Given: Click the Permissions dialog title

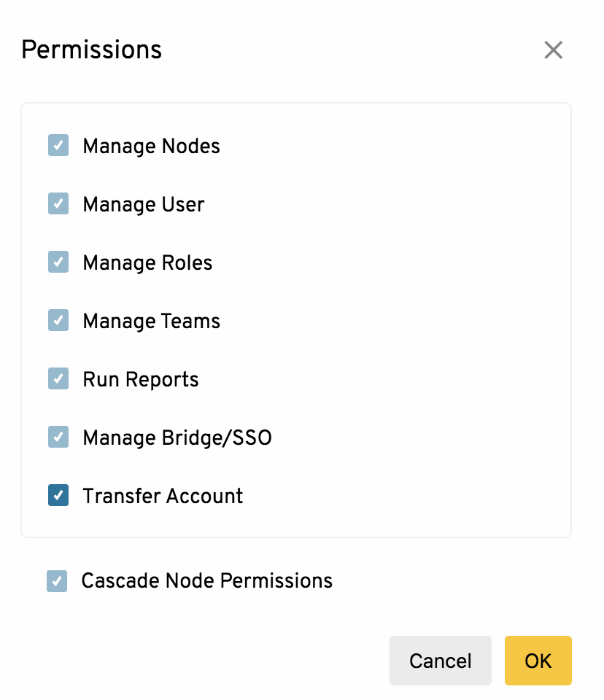Looking at the screenshot, I should (92, 50).
